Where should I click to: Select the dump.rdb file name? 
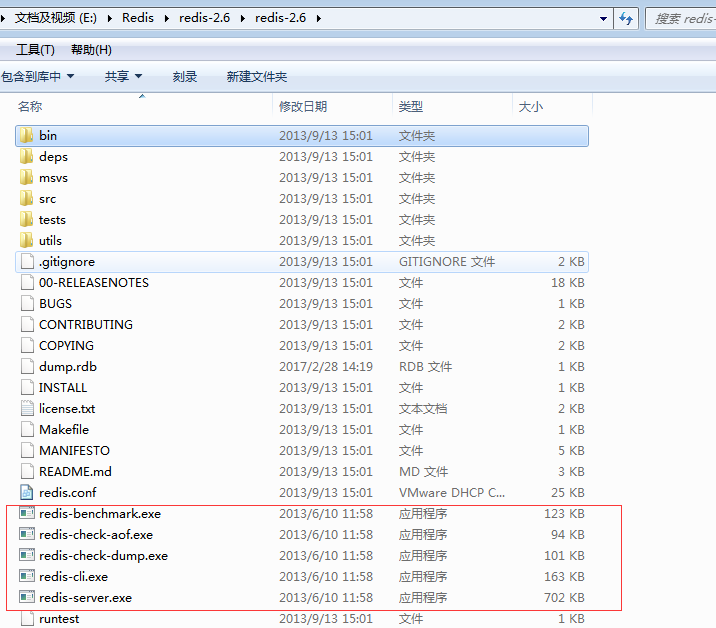(68, 366)
